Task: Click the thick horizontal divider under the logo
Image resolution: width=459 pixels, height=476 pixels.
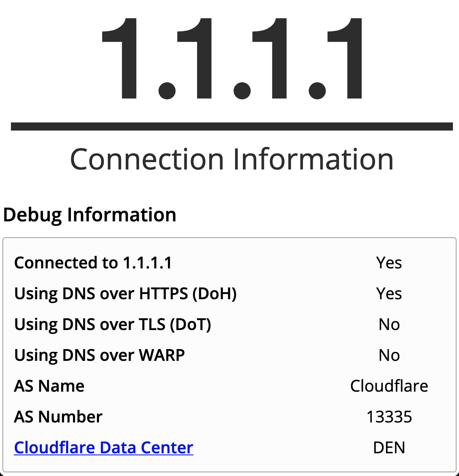Action: tap(232, 127)
